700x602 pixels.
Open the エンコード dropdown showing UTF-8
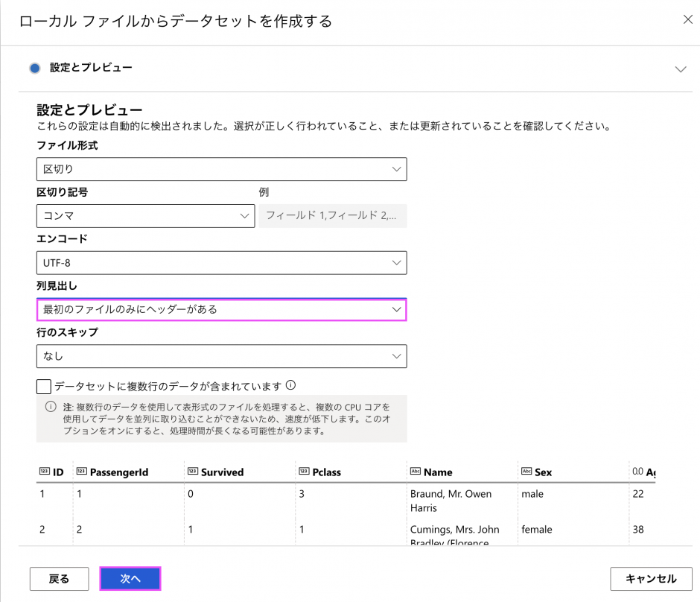(x=221, y=262)
